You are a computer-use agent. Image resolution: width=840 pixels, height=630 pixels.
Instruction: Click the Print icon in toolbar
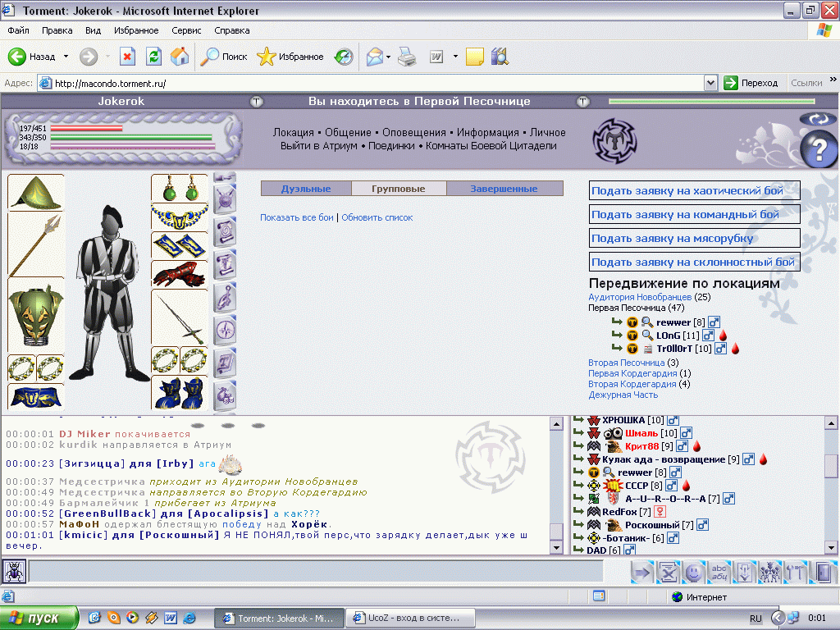(x=407, y=57)
